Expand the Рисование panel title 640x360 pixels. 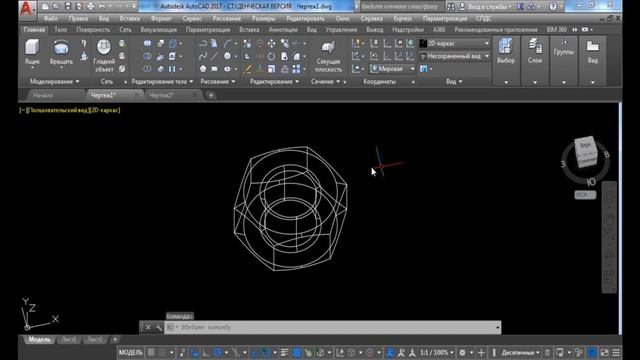click(218, 82)
